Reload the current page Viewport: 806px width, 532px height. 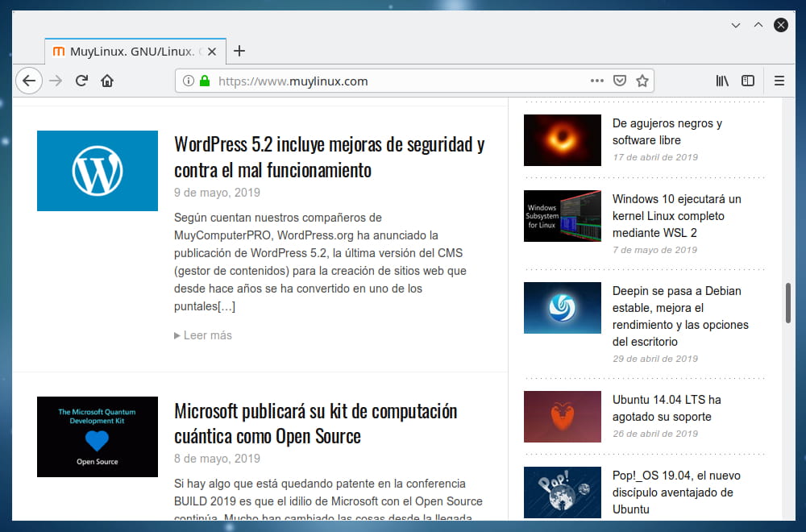[x=81, y=81]
